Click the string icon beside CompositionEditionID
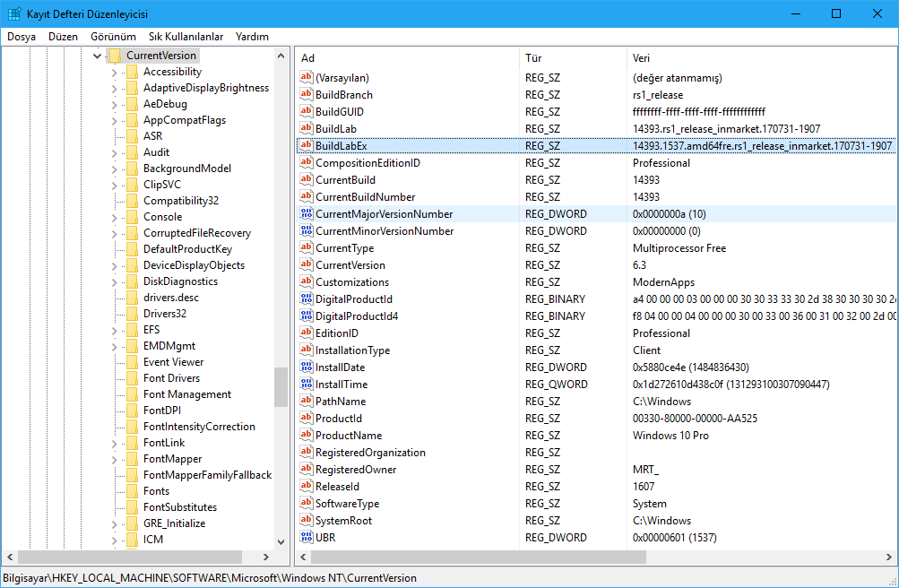This screenshot has height=588, width=899. tap(307, 163)
